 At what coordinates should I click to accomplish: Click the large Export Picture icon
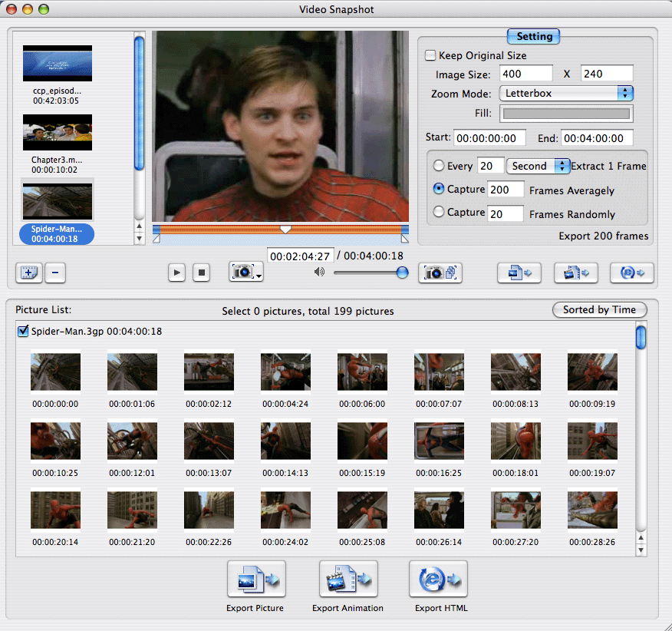click(x=255, y=580)
